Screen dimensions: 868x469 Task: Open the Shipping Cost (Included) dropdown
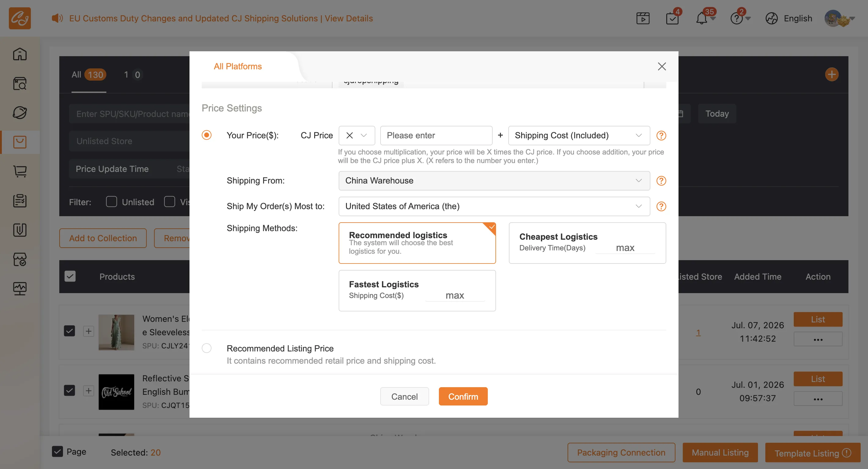[x=579, y=135]
